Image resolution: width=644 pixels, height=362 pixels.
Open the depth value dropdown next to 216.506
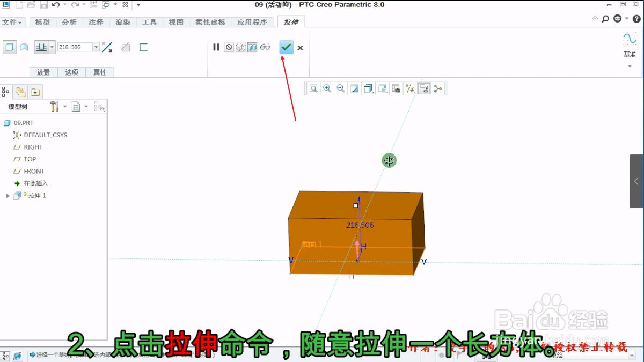coord(96,47)
